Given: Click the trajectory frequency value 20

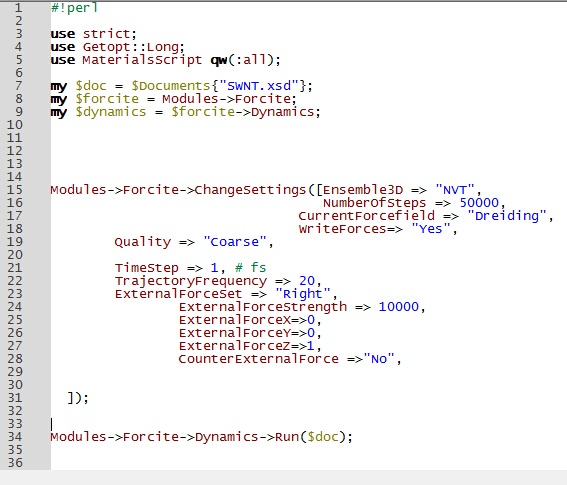Looking at the screenshot, I should click(307, 281).
